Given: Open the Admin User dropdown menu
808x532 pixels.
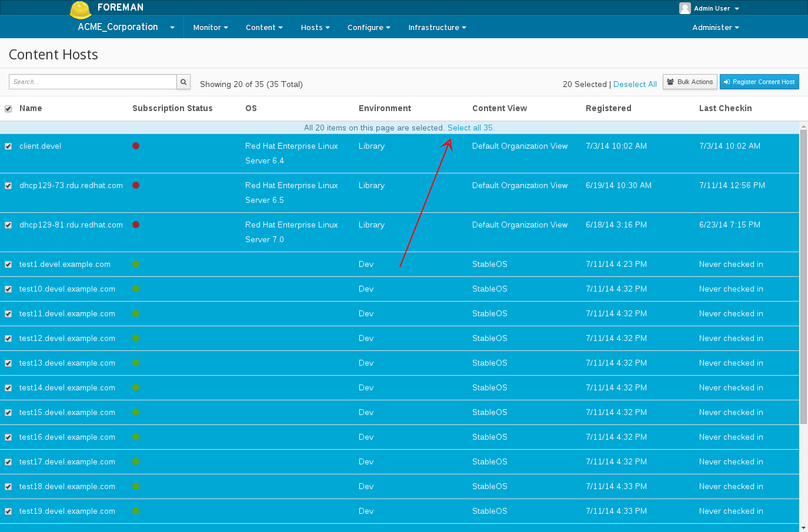Looking at the screenshot, I should [716, 8].
